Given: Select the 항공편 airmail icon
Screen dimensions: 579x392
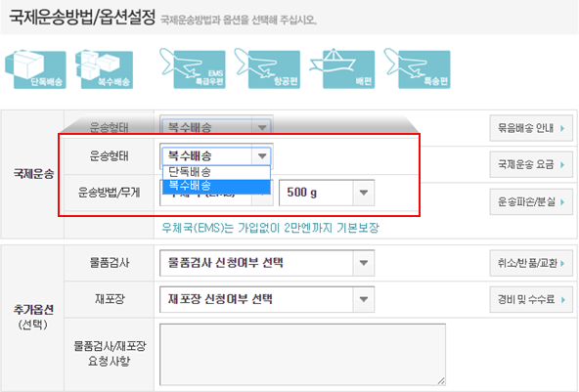Looking at the screenshot, I should pyautogui.click(x=267, y=68).
